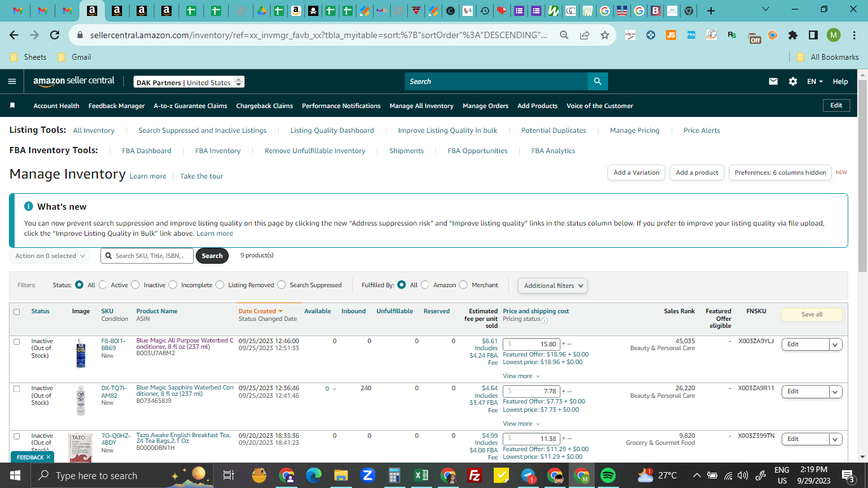Click the Blue Magic All Purpose product thumbnail

pyautogui.click(x=81, y=353)
